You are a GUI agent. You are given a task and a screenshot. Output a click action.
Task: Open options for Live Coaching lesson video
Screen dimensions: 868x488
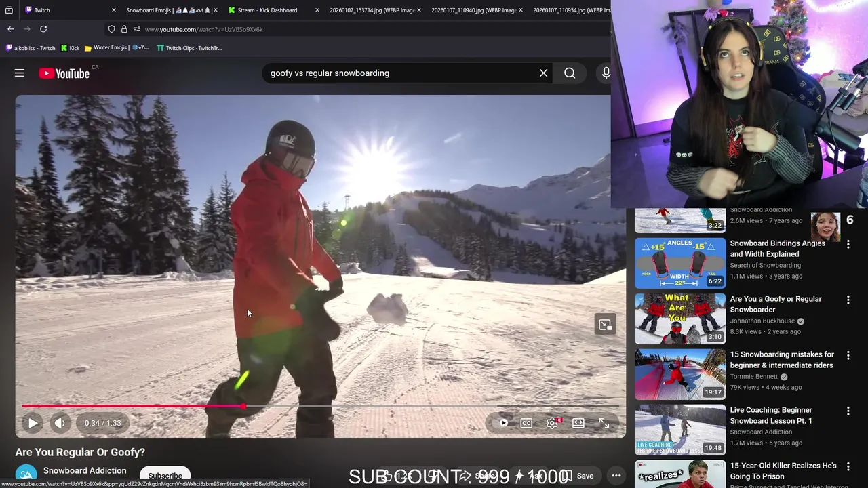[x=848, y=411]
